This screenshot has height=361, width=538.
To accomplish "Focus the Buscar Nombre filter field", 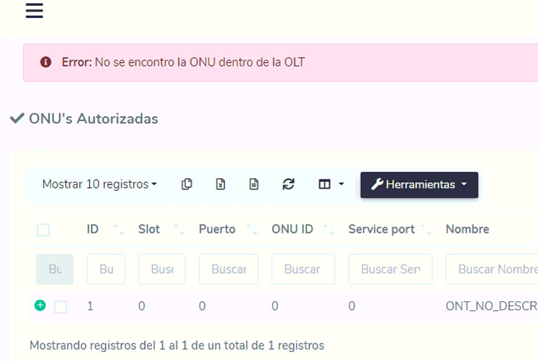I will pos(492,269).
